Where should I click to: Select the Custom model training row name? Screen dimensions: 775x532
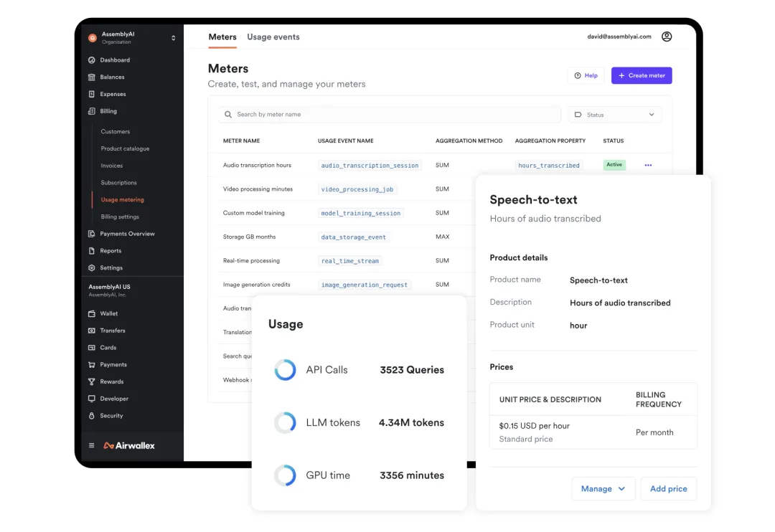pyautogui.click(x=253, y=213)
